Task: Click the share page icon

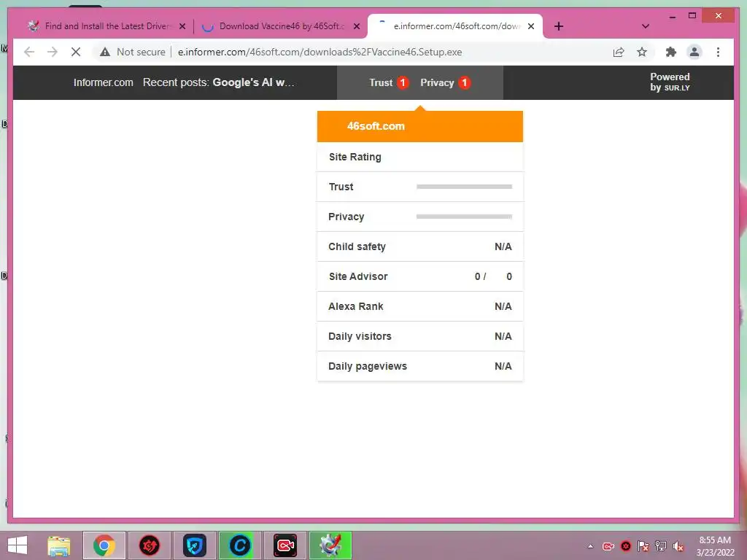Action: click(x=619, y=52)
